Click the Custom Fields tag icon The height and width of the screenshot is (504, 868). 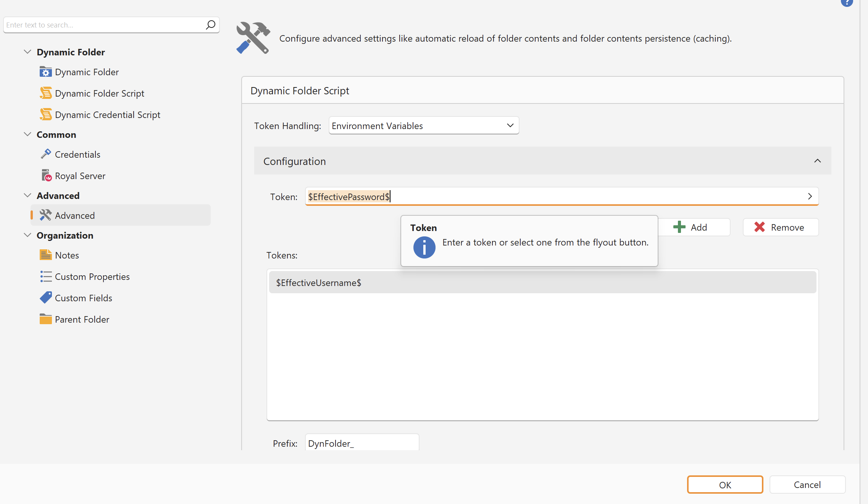pos(45,298)
